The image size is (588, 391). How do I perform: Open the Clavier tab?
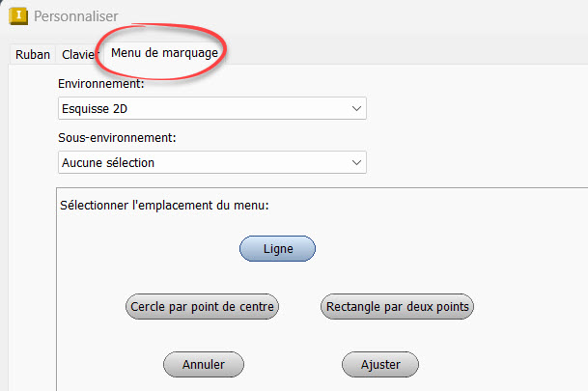click(78, 54)
